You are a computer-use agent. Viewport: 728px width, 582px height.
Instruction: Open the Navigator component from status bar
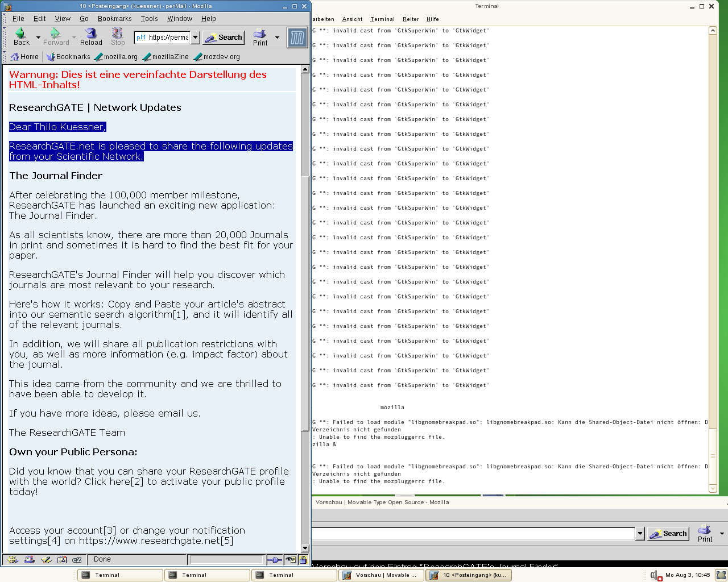tap(13, 560)
